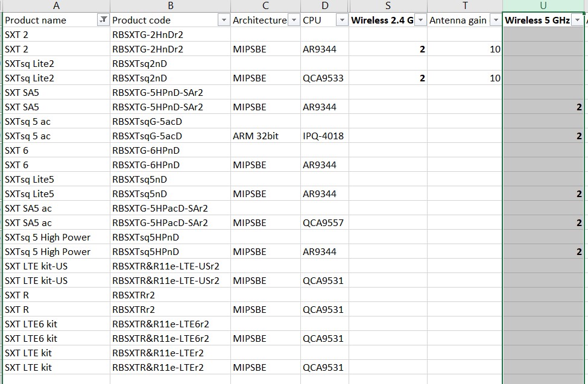Screen dimensions: 588x384
Task: Select Wireless 2.4 value in SXT 2 row
Action: tap(388, 49)
